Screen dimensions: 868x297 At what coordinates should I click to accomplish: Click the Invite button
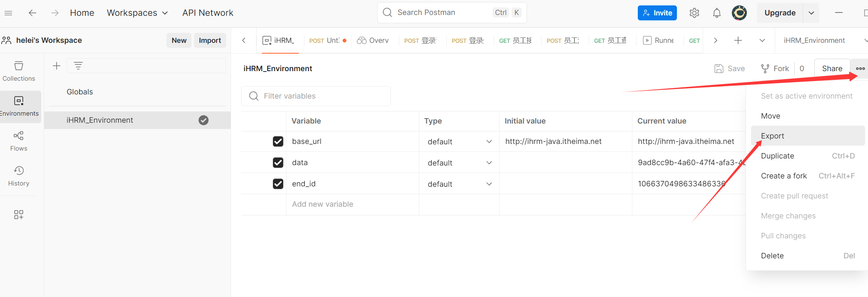point(657,13)
